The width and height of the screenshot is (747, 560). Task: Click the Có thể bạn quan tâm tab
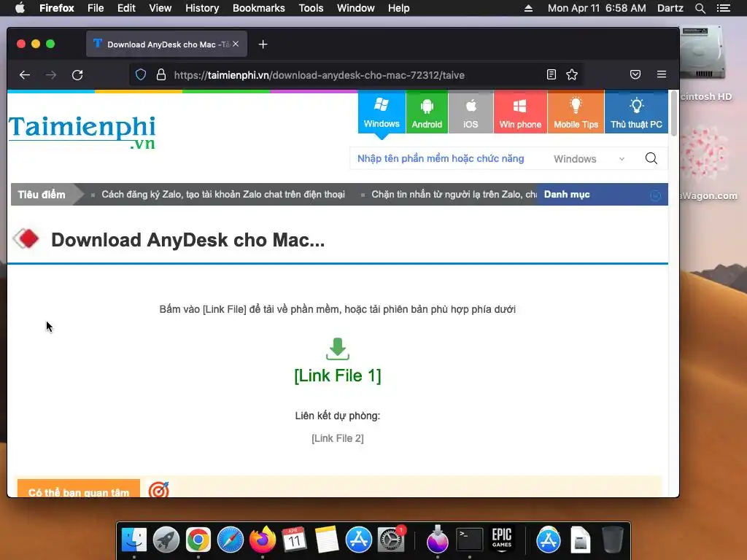pyautogui.click(x=79, y=489)
